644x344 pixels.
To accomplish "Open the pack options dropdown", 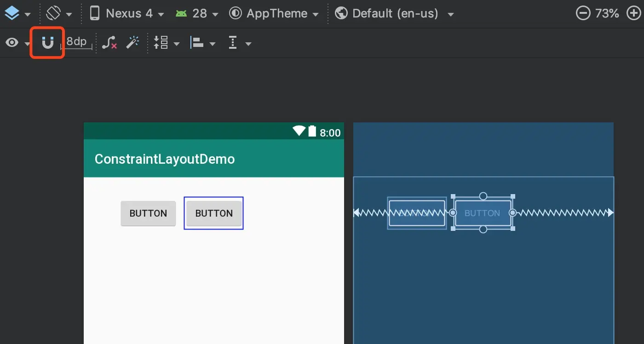I will (166, 43).
